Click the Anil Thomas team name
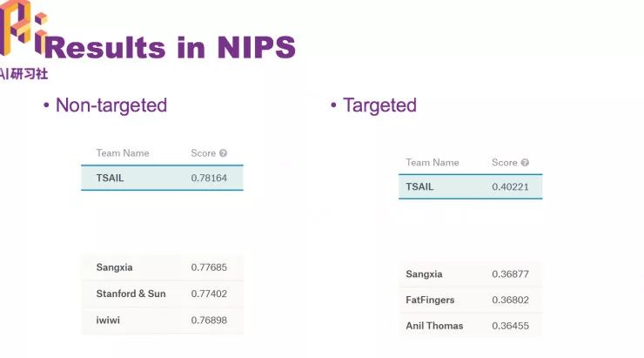The image size is (644, 358). click(434, 326)
